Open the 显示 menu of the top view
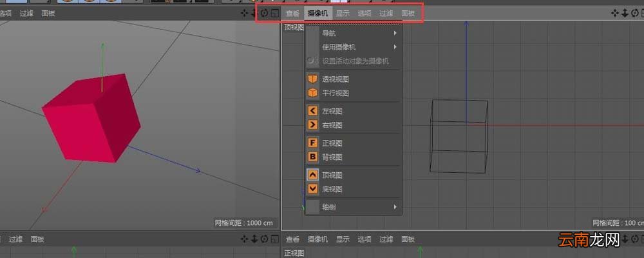 tap(343, 14)
